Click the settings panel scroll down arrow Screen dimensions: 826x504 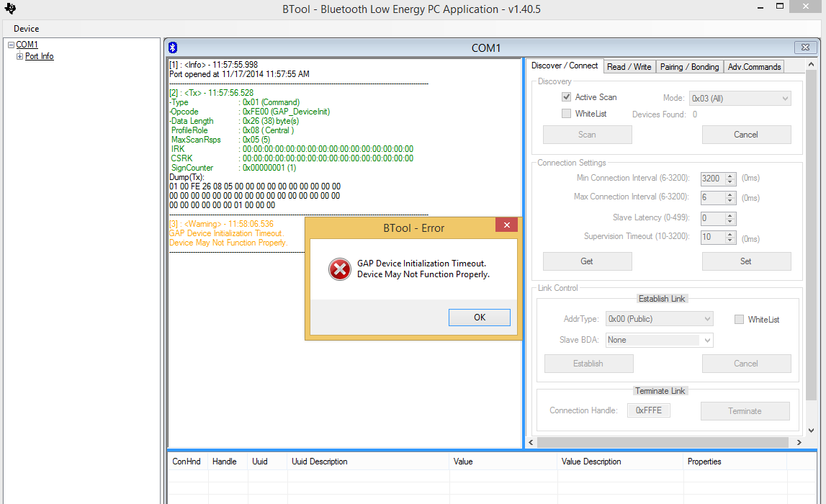(x=812, y=431)
